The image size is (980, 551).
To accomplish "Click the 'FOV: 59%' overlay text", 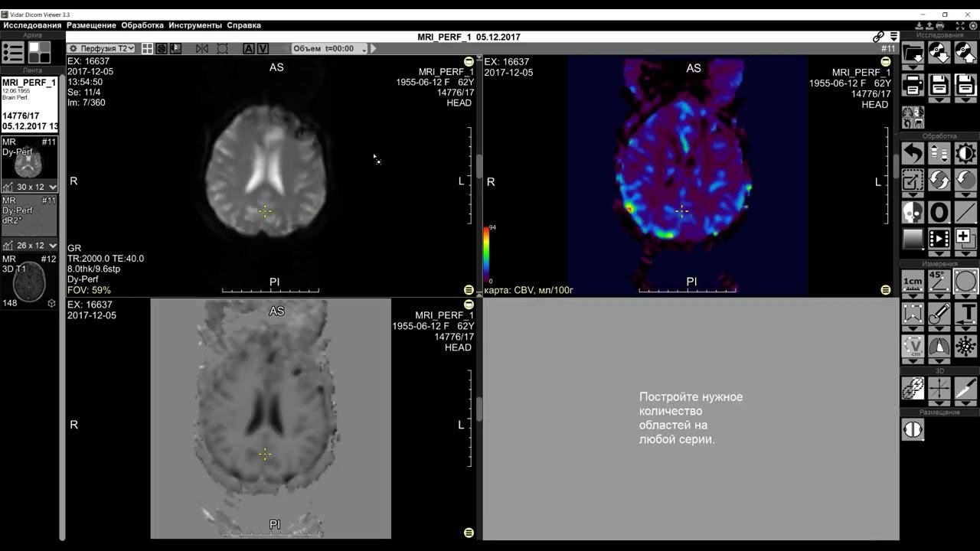I will click(89, 291).
